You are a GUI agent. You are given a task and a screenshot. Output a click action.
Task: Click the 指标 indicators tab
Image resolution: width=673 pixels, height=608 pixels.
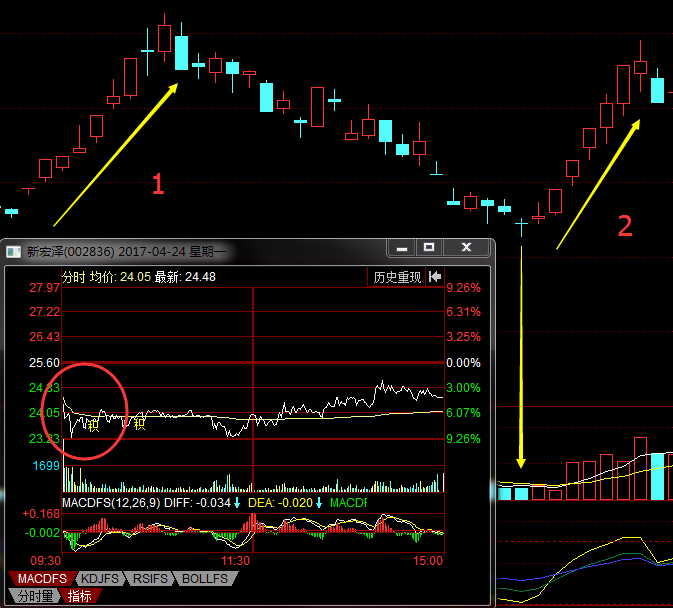coord(80,596)
